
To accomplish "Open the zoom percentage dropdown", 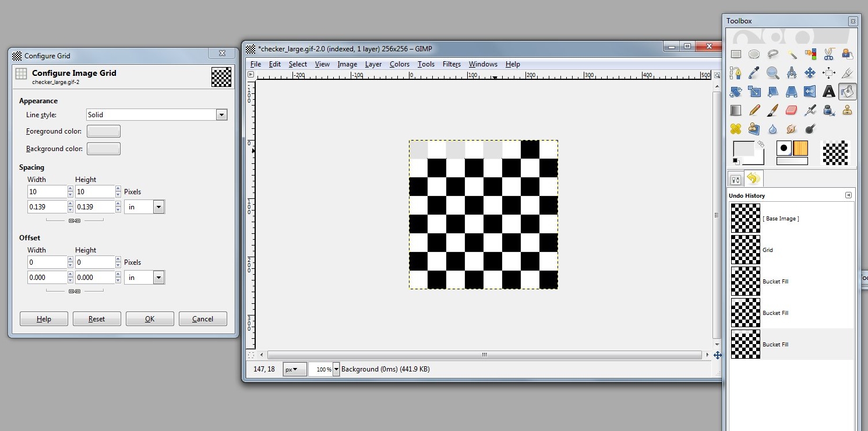I will (x=336, y=369).
